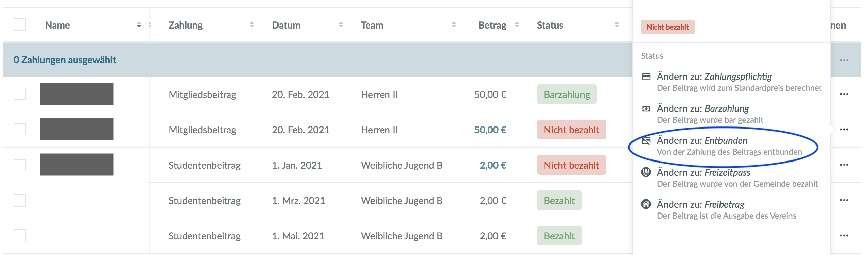The image size is (868, 255).
Task: Click the red Nicht bezahlt badge in the popup
Action: coord(667,27)
